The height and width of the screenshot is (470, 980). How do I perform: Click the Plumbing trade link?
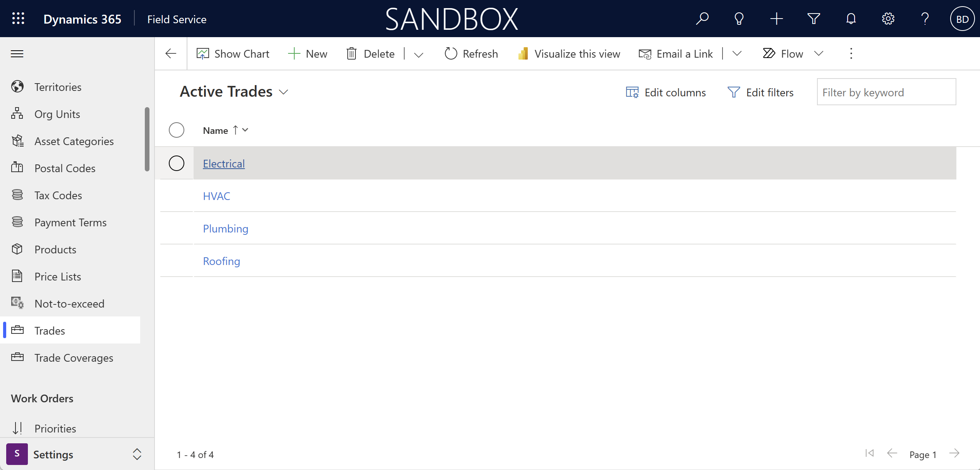coord(226,229)
